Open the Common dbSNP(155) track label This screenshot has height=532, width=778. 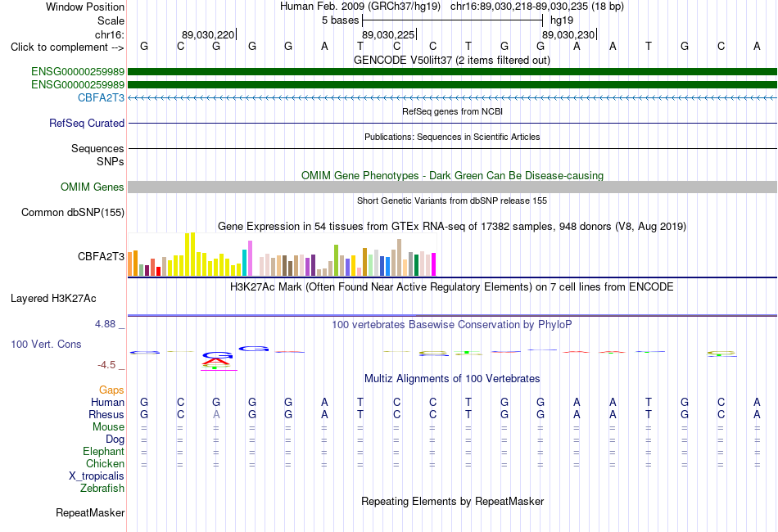(72, 212)
